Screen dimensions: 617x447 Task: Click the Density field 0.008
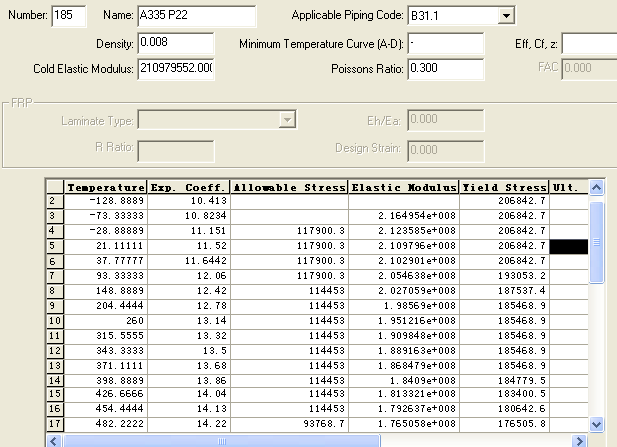click(176, 43)
